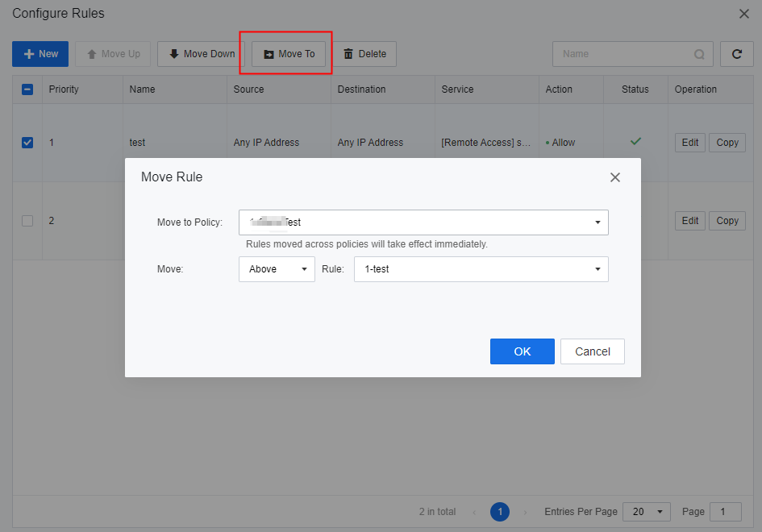Screen dimensions: 762x532
Task: Click OK in Move Rule dialog
Action: pyautogui.click(x=523, y=351)
